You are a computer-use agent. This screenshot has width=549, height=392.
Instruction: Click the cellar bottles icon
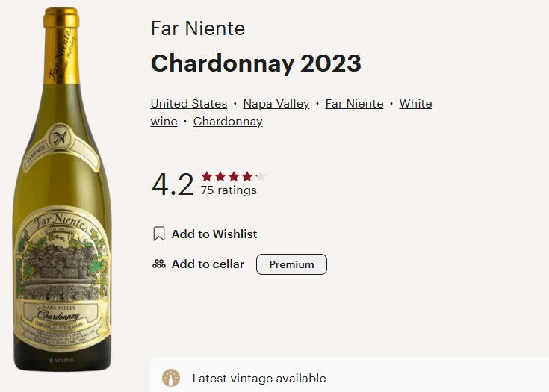coord(158,264)
